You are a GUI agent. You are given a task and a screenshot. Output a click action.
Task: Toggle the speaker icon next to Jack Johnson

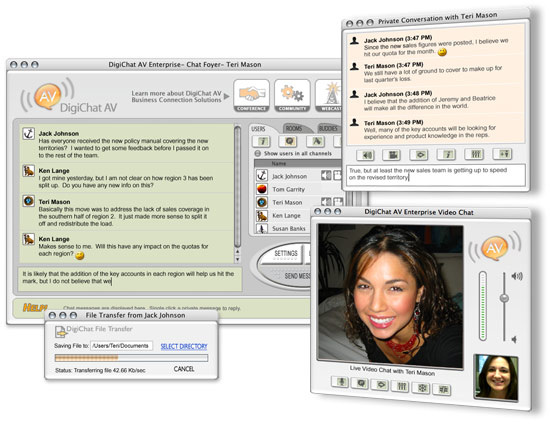[326, 175]
